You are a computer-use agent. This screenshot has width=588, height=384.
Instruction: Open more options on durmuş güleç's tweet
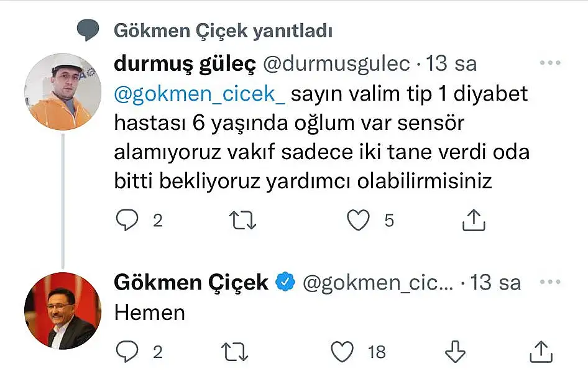pyautogui.click(x=550, y=63)
